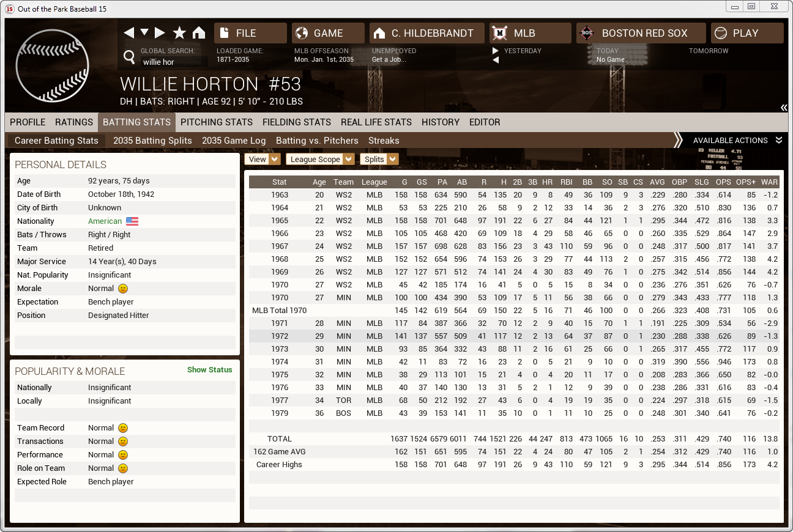The width and height of the screenshot is (793, 532).
Task: Open the League Scope dropdown
Action: (x=320, y=159)
